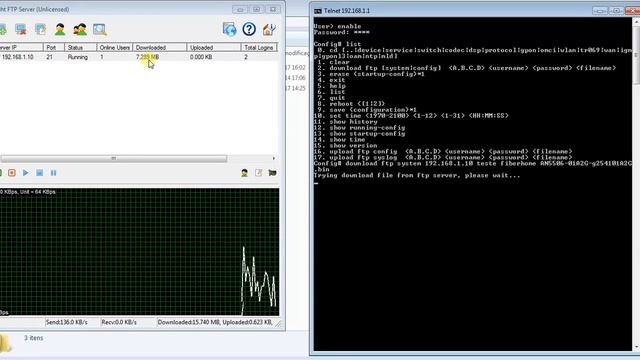Click the Xlight window resize grip
This screenshot has height=360, width=640.
[278, 324]
